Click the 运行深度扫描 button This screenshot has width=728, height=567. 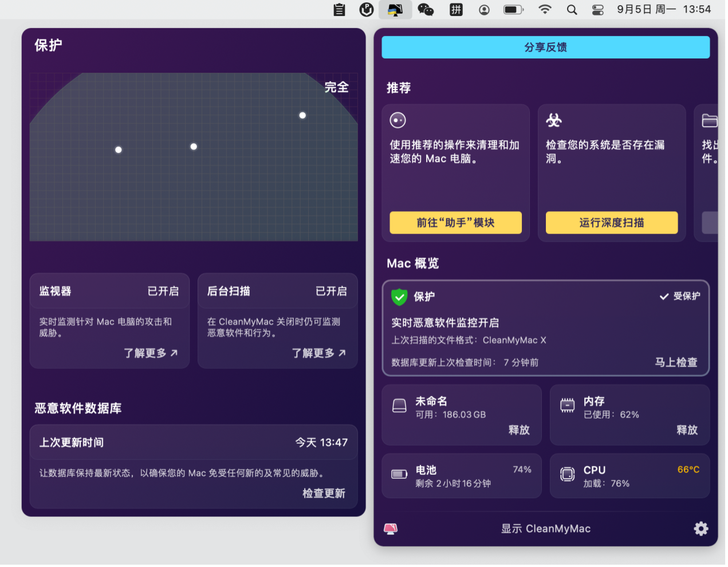[x=611, y=223]
